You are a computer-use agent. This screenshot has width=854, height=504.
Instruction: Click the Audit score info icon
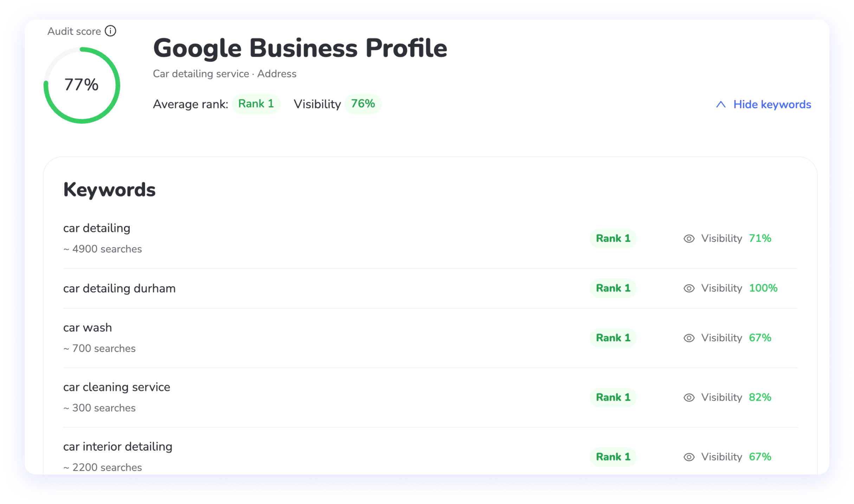coord(110,31)
